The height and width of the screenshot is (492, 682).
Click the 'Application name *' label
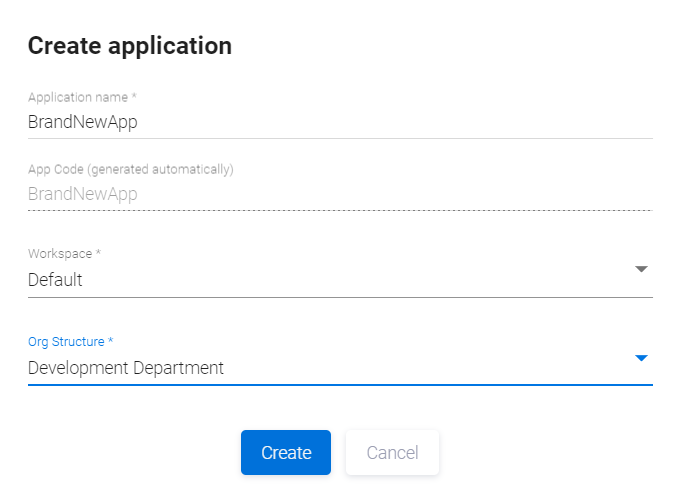click(x=82, y=98)
